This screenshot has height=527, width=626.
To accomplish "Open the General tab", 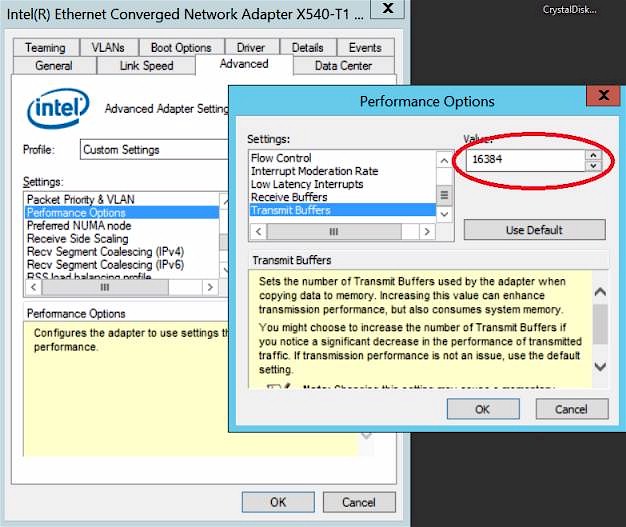I will coord(54,65).
